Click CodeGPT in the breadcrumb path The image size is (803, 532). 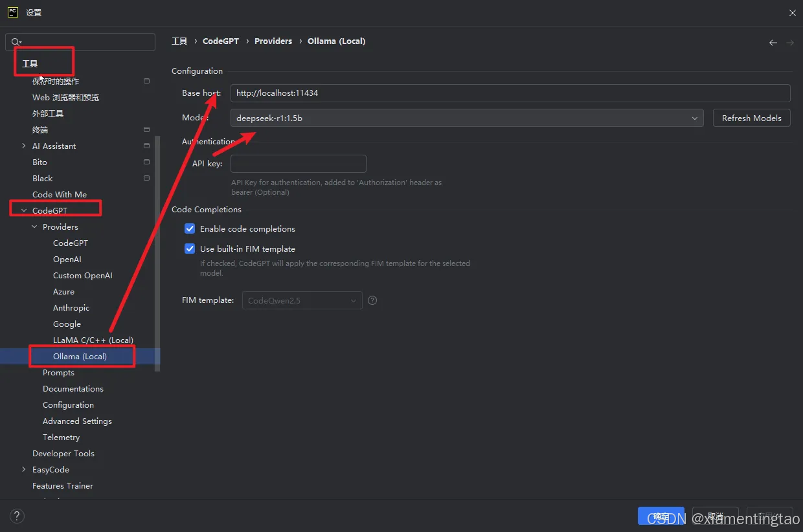pos(221,41)
